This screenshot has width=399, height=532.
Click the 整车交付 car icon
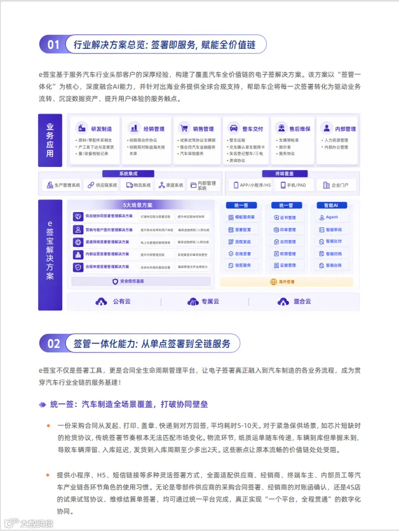233,128
